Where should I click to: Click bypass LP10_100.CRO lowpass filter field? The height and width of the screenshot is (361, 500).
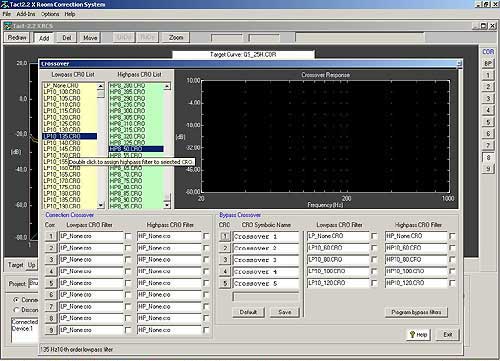(338, 271)
